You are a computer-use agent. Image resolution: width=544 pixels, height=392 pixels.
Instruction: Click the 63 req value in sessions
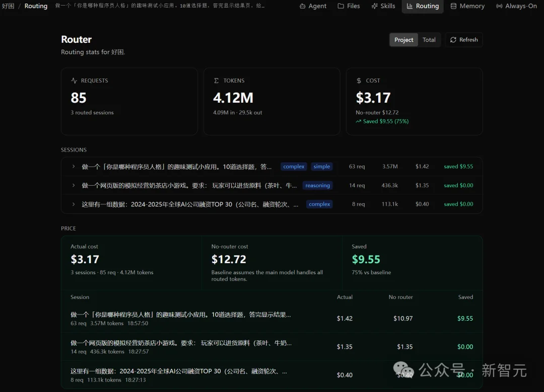click(x=357, y=167)
